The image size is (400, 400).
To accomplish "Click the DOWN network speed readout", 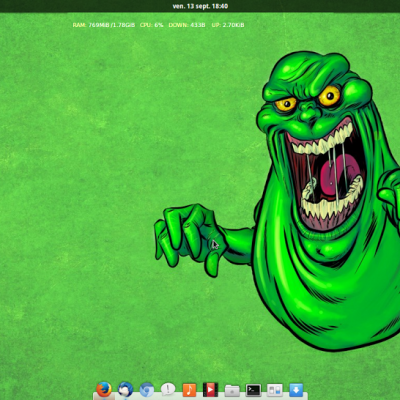I will 187,25.
